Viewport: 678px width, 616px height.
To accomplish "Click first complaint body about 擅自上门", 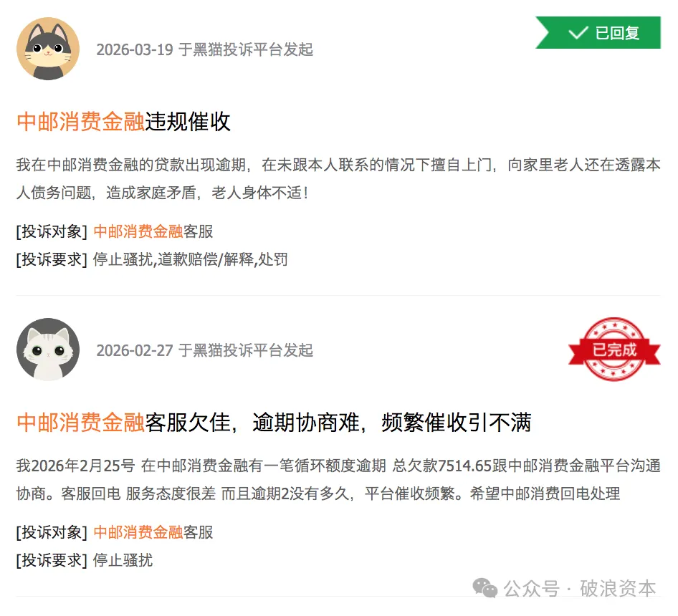I will [338, 178].
